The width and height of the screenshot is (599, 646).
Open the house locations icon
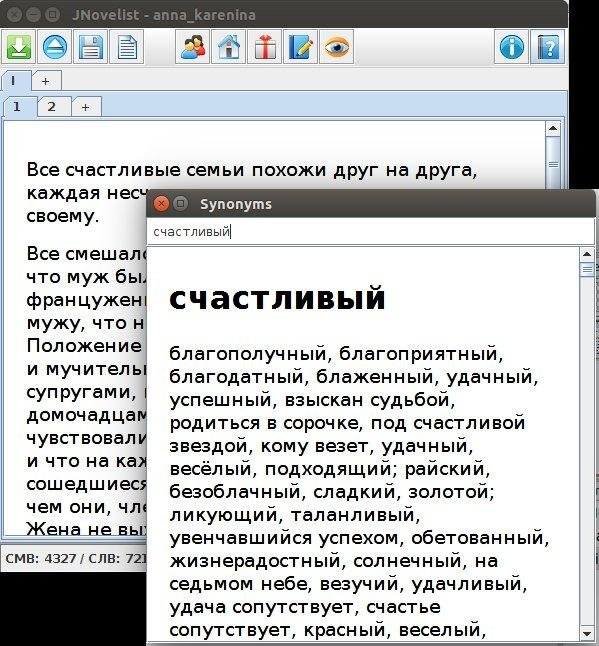click(229, 47)
